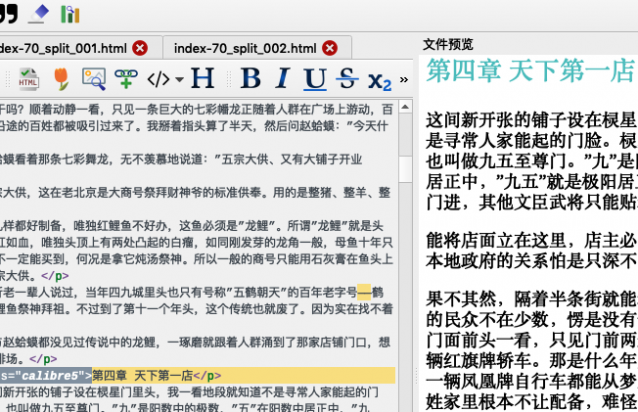
Task: Toggle bold formatting
Action: pos(250,78)
